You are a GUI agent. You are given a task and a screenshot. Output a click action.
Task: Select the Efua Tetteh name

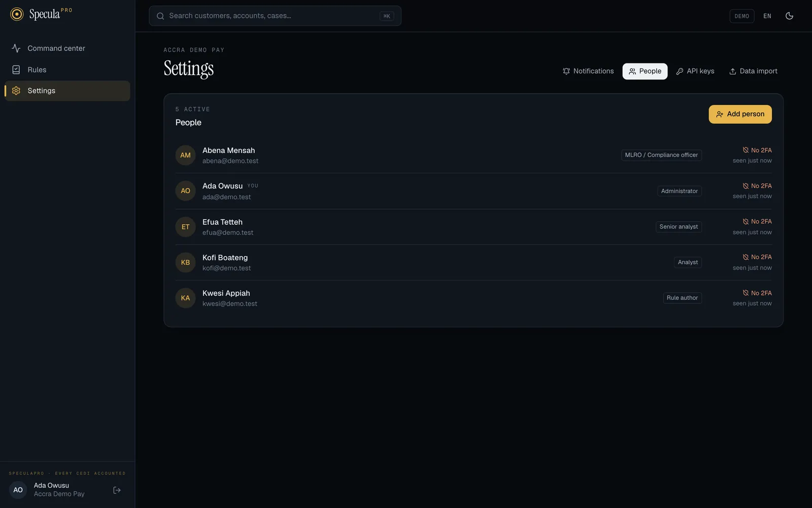[x=222, y=222]
